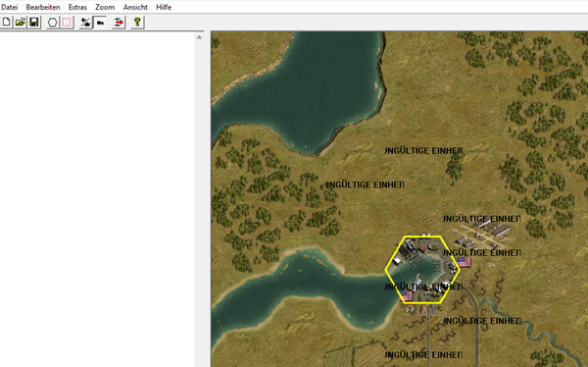Toggle the hexagon grid tool

[x=53, y=23]
